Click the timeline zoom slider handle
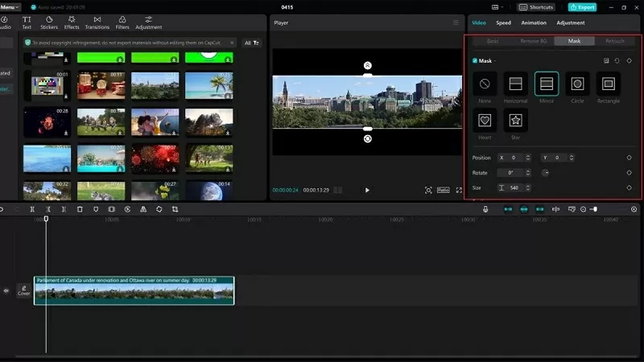Image resolution: width=644 pixels, height=362 pixels. click(x=595, y=209)
